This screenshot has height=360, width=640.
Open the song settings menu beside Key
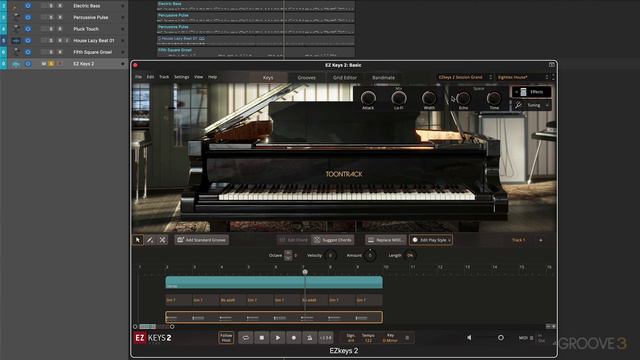407,338
